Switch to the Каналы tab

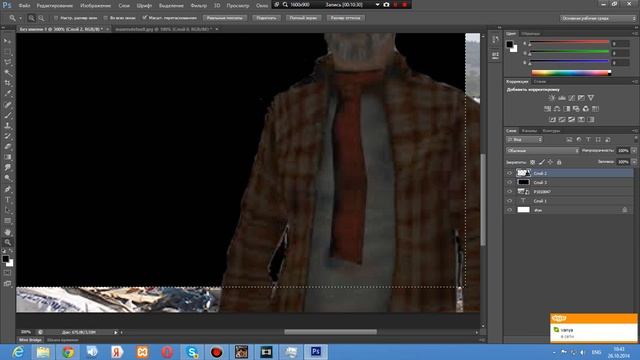[529, 131]
